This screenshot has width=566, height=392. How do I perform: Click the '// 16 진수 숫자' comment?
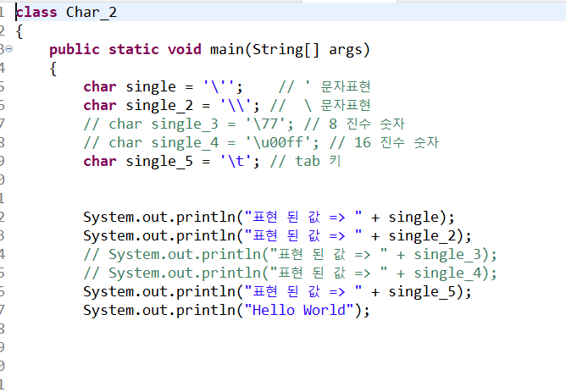pos(384,143)
